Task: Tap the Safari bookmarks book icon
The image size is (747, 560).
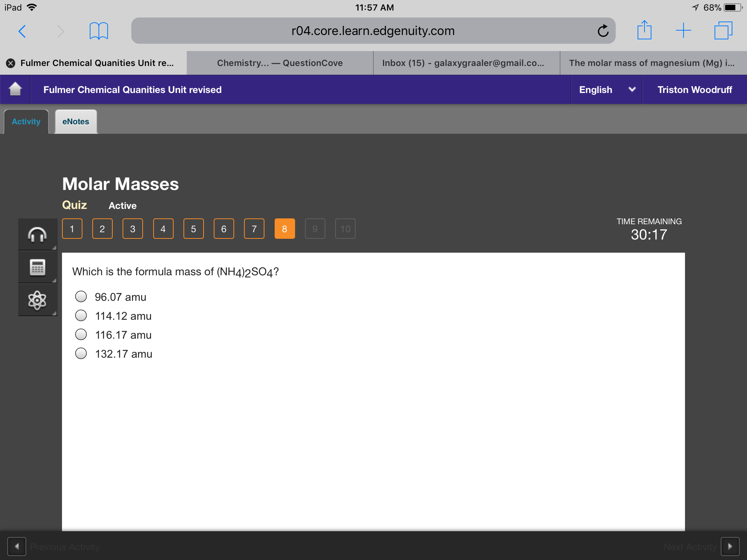Action: pyautogui.click(x=99, y=31)
